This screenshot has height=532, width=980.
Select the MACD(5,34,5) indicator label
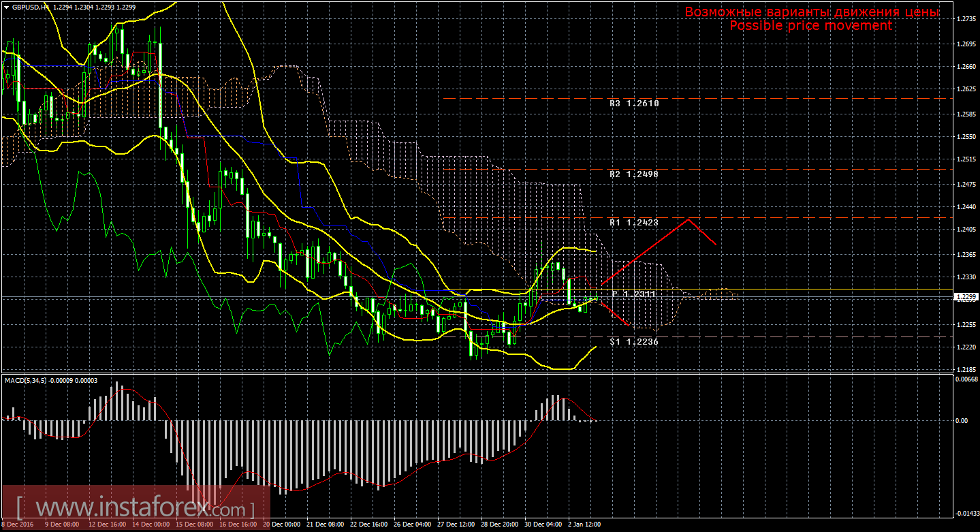[x=26, y=380]
